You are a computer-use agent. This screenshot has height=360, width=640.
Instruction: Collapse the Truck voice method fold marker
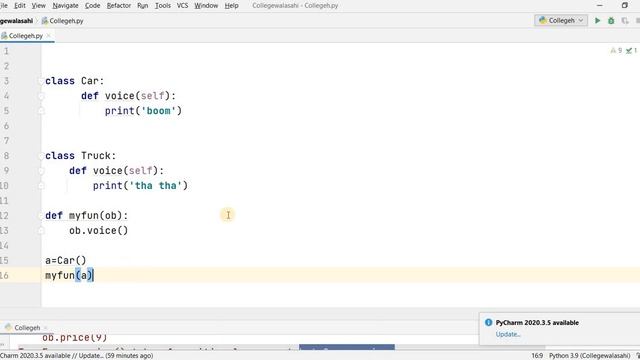pos(41,171)
